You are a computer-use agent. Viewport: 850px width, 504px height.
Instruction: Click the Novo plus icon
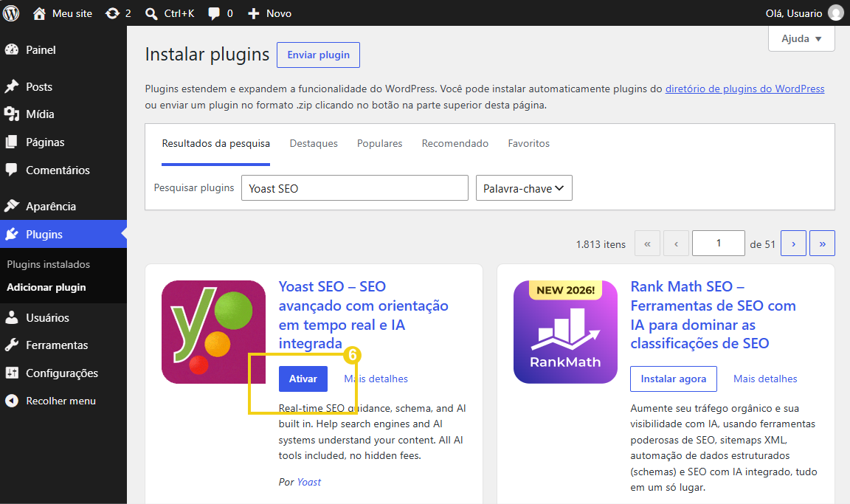(253, 13)
